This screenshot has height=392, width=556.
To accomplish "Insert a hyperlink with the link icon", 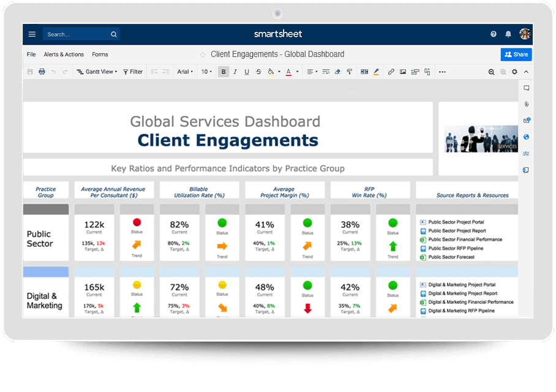I will [x=391, y=72].
